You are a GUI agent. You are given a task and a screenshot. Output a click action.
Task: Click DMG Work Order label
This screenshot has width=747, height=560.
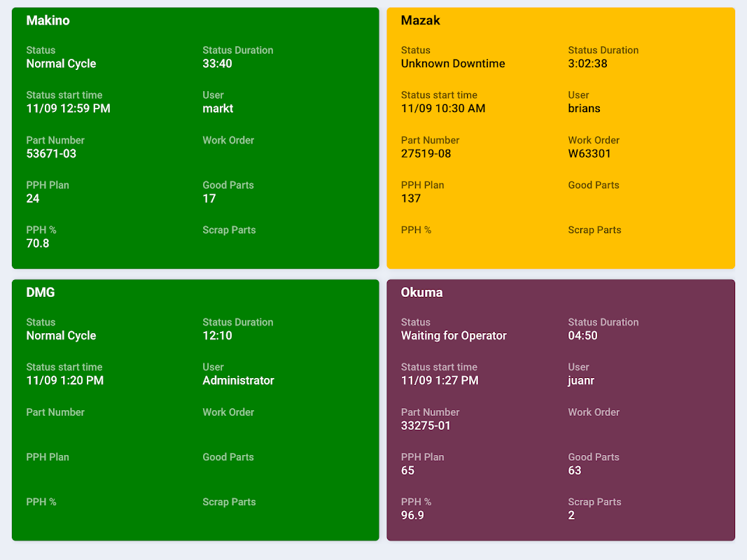pyautogui.click(x=228, y=412)
